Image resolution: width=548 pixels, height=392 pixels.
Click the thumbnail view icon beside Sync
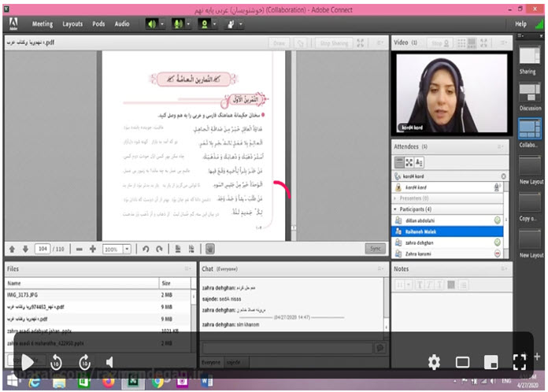point(210,249)
